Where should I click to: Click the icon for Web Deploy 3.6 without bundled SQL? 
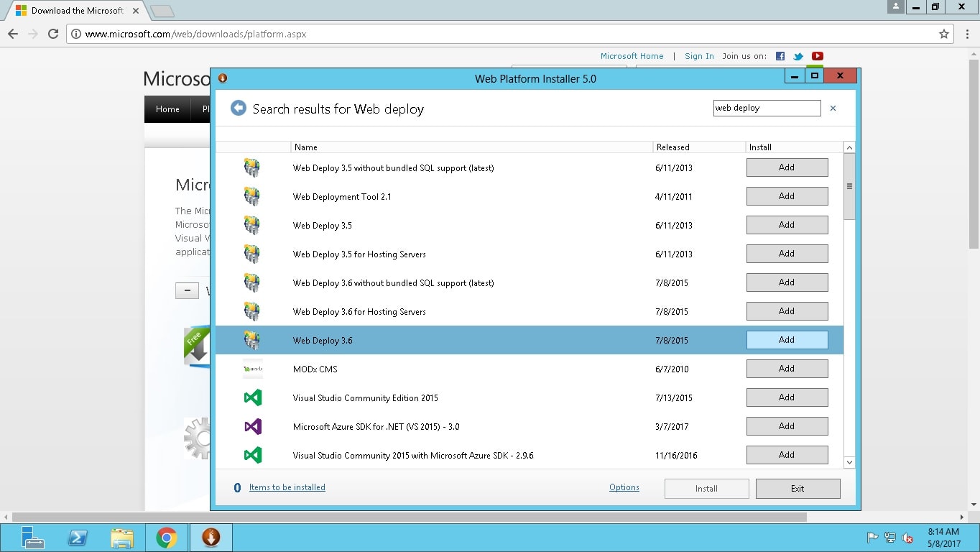[x=251, y=282]
